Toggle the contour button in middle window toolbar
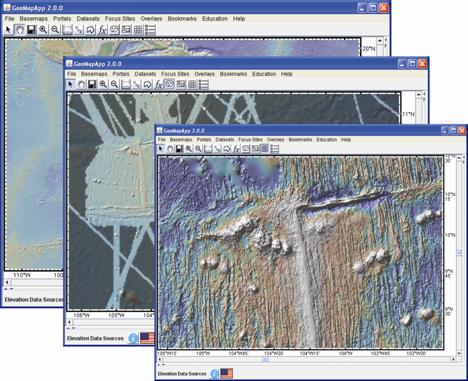 (x=170, y=85)
